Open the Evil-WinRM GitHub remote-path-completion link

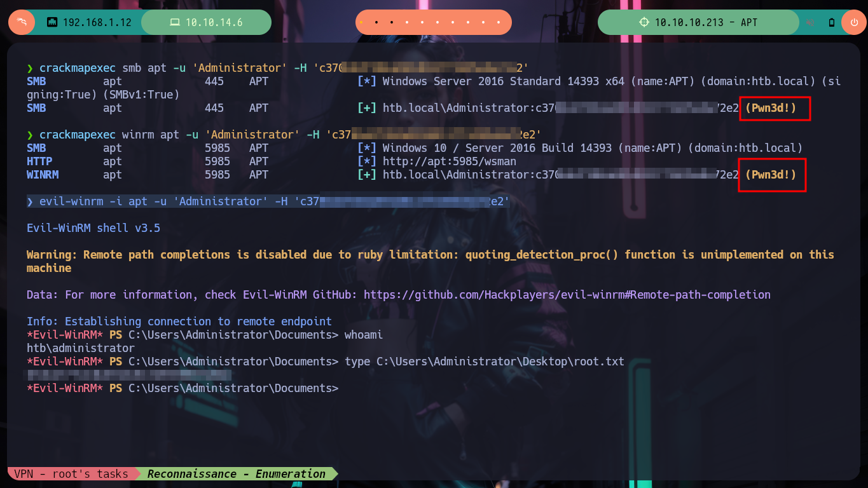click(567, 295)
